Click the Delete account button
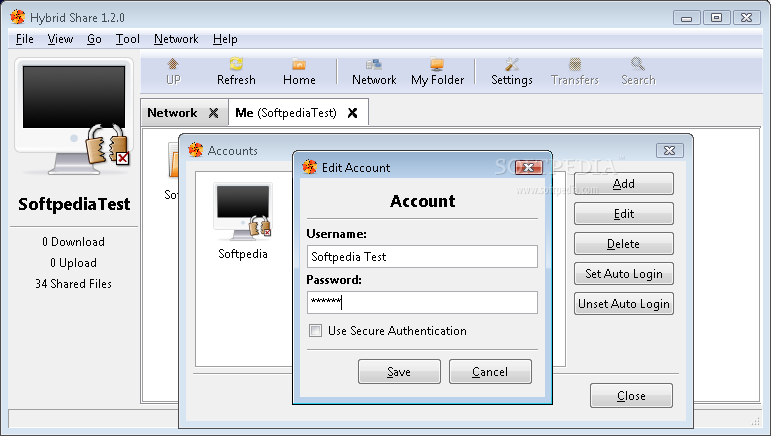This screenshot has width=771, height=436. click(623, 244)
